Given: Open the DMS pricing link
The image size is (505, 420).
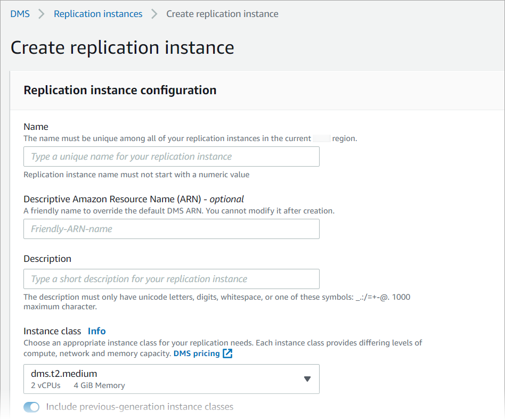Looking at the screenshot, I should click(x=197, y=353).
